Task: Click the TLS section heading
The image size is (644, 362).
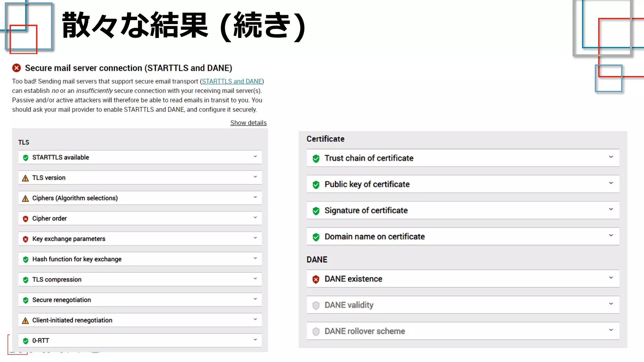Action: [x=24, y=142]
